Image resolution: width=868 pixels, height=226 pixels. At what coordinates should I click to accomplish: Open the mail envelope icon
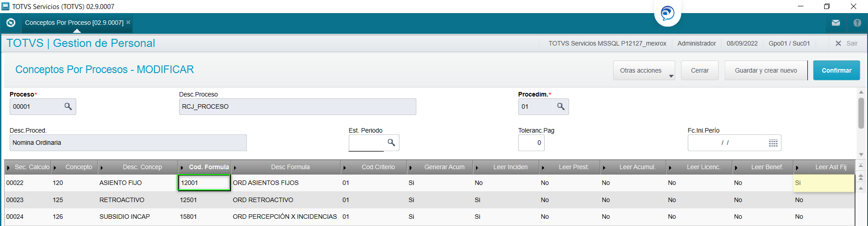[836, 23]
